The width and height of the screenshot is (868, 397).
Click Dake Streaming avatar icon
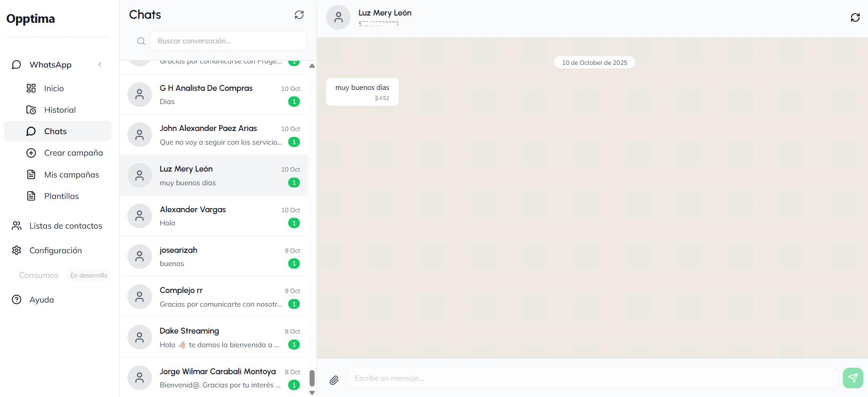(140, 338)
